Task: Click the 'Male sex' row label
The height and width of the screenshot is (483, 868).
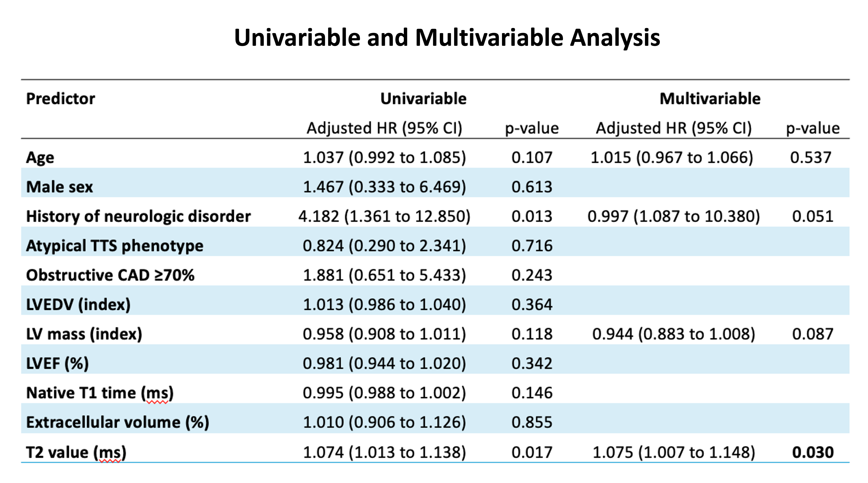Action: point(59,187)
